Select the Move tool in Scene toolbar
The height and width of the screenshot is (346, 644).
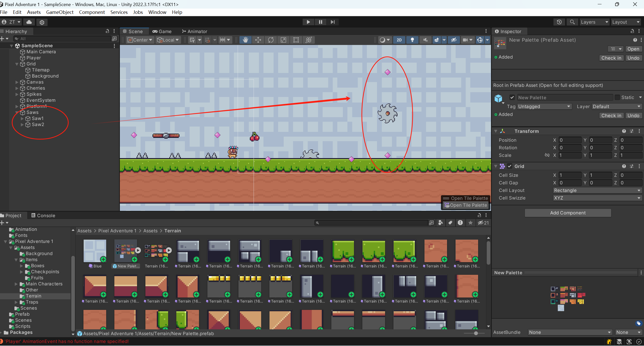click(x=258, y=40)
